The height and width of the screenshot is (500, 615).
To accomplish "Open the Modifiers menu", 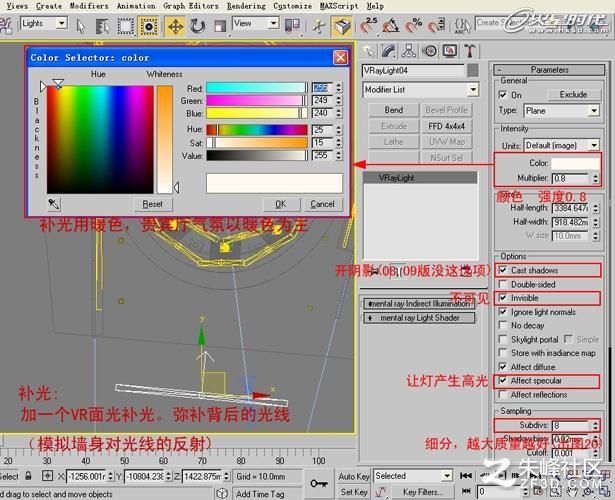I will tap(89, 6).
